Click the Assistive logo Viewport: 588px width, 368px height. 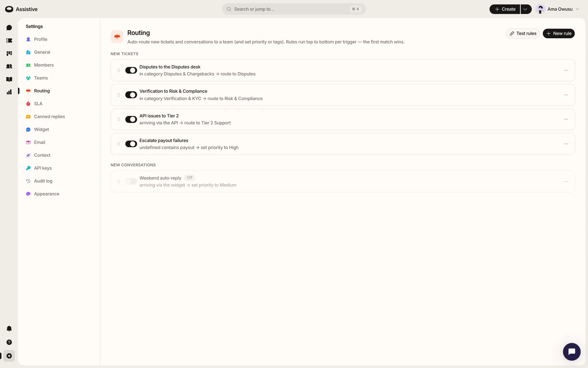tap(21, 9)
